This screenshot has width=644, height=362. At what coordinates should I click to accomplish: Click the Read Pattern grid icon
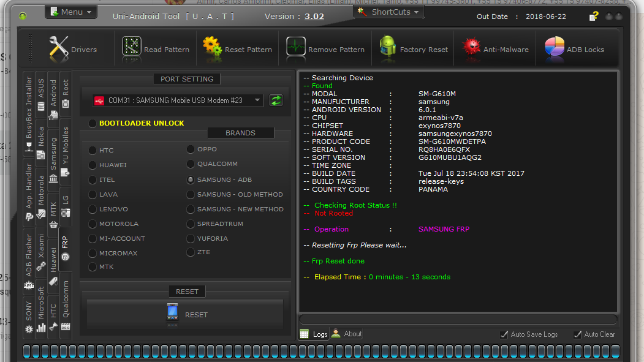tap(131, 47)
